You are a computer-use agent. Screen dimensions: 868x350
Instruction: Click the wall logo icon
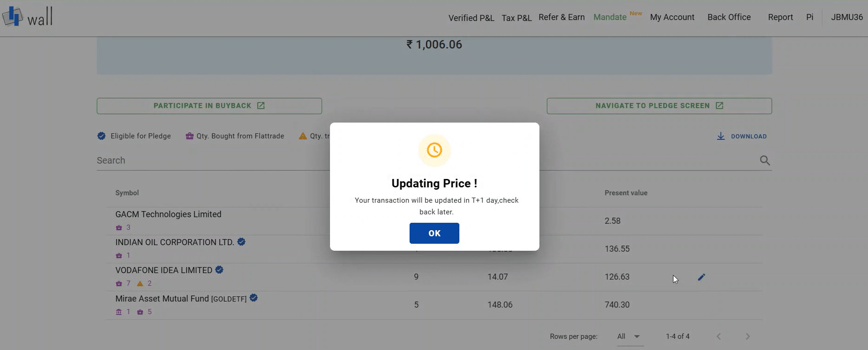click(13, 16)
